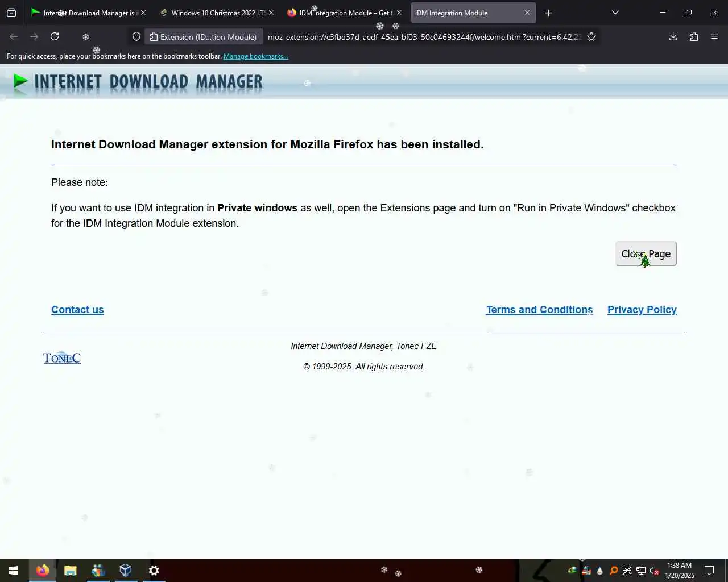This screenshot has height=582, width=728.
Task: Open the Windows Start menu
Action: [x=14, y=571]
